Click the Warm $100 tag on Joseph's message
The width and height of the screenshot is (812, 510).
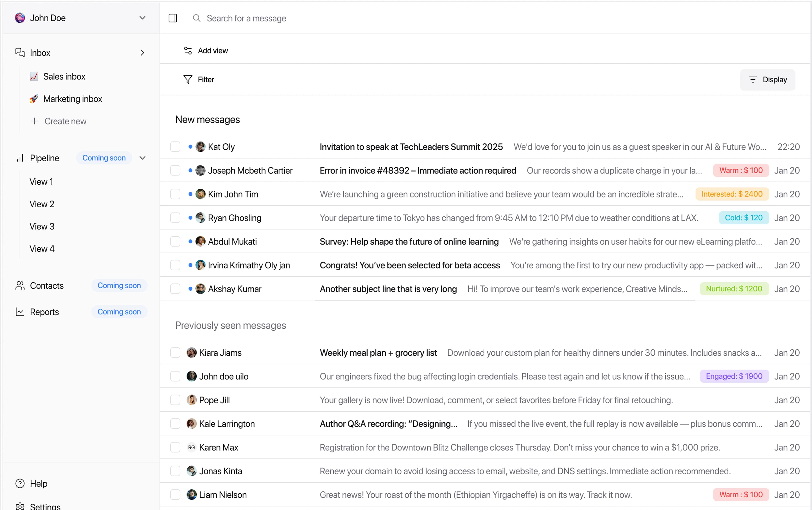(x=741, y=171)
